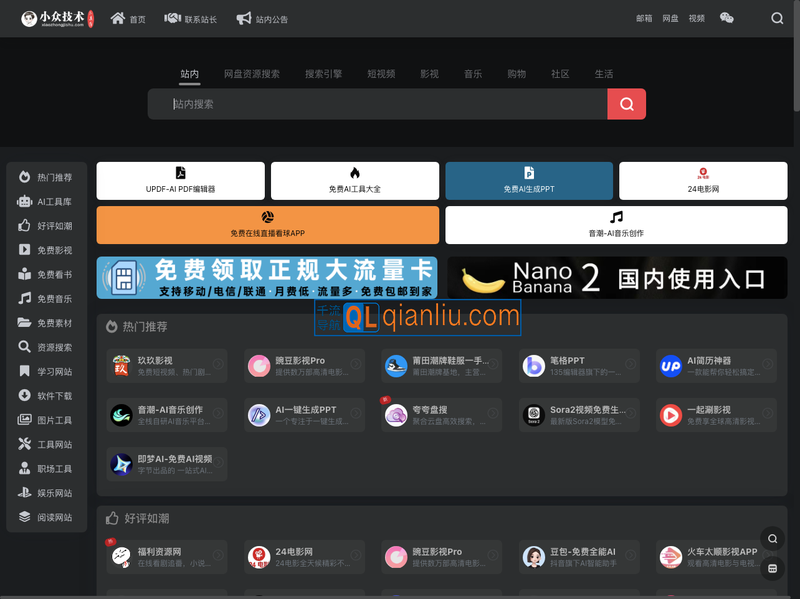Open the WeChat icon in the top bar

point(726,17)
